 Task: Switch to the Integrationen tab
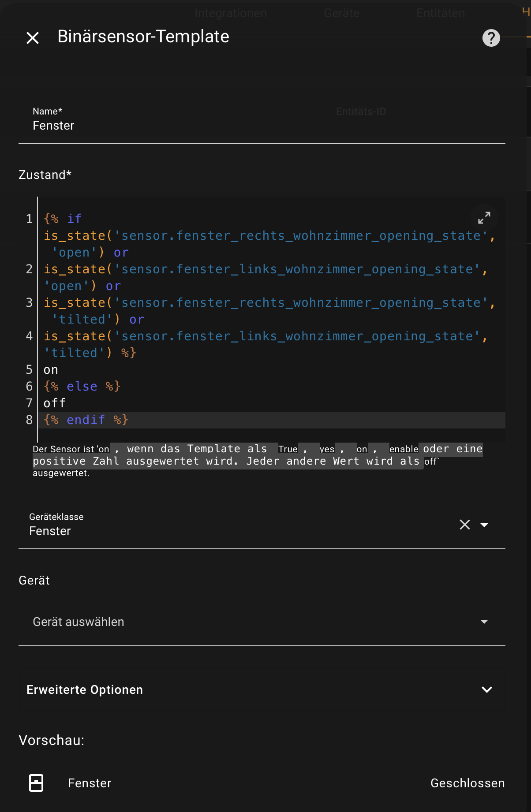pos(231,13)
